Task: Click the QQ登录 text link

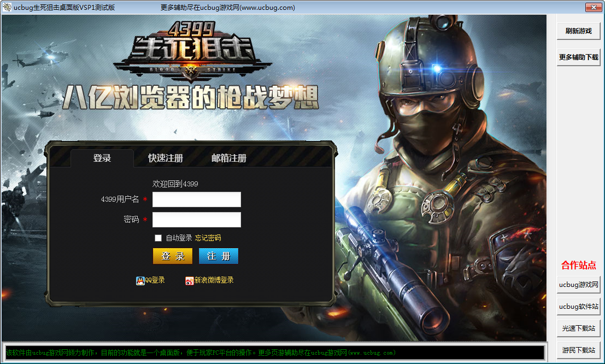Action: [155, 280]
